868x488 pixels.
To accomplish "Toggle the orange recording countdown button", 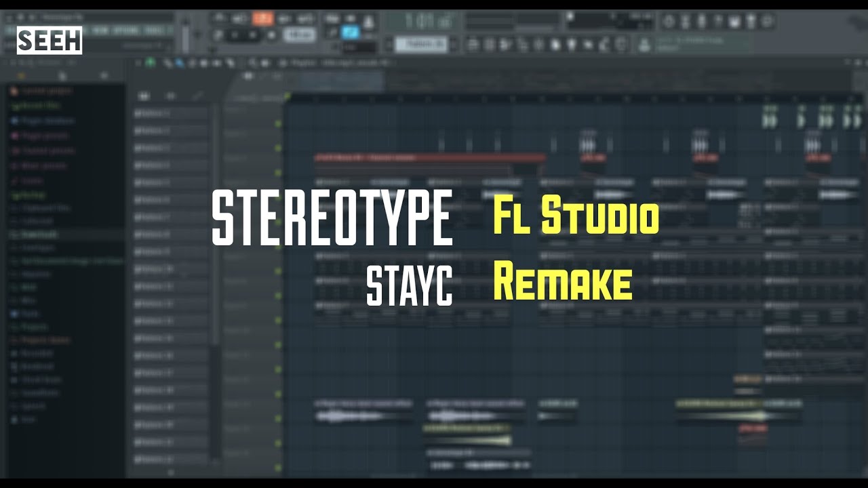I will click(x=262, y=18).
